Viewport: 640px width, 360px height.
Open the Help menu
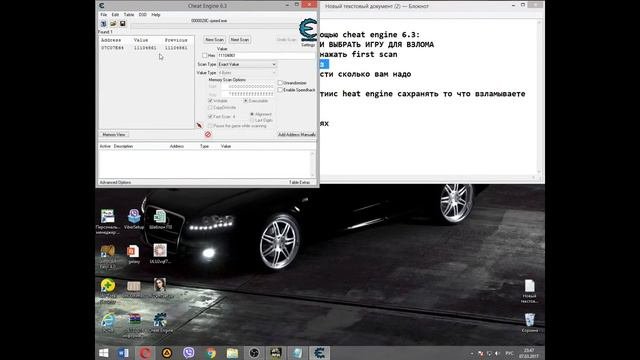click(156, 15)
